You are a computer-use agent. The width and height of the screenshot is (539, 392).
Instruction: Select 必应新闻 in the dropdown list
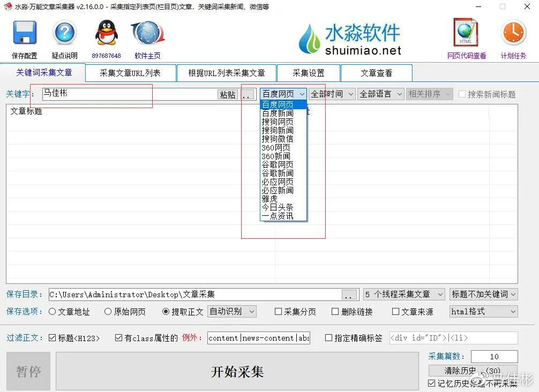point(283,190)
